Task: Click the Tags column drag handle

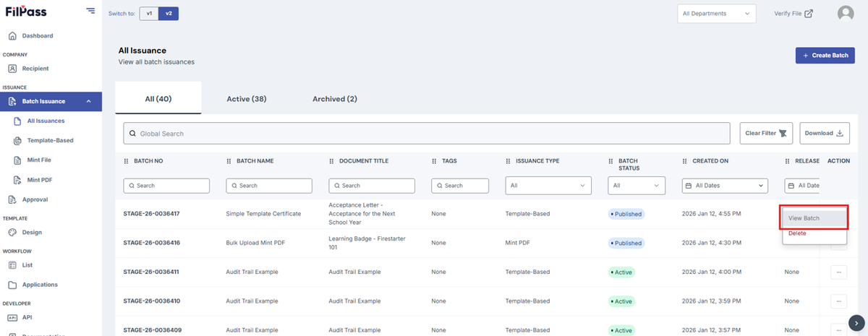Action: coord(434,161)
